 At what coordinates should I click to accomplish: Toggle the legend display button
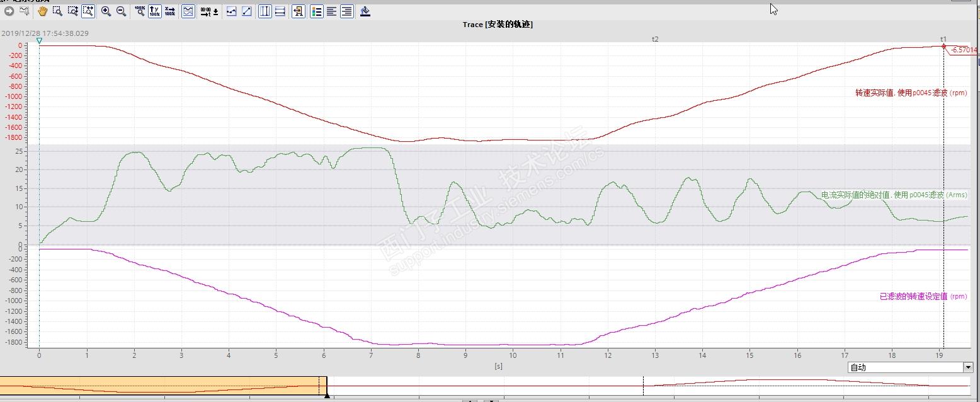coord(317,11)
